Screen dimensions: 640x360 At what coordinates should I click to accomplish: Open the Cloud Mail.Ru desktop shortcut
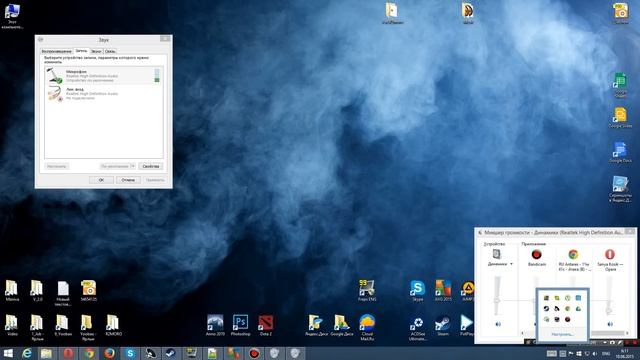367,327
